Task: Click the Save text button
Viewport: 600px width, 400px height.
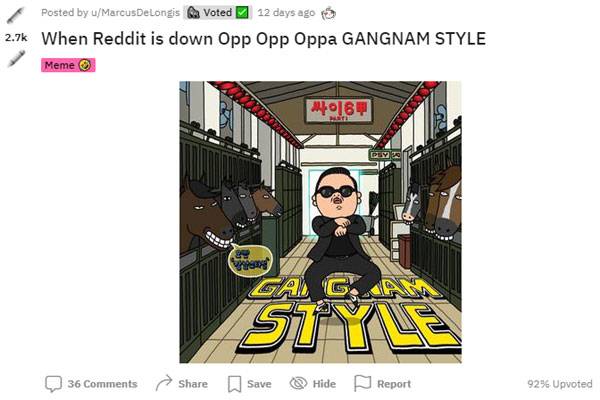Action: (259, 384)
